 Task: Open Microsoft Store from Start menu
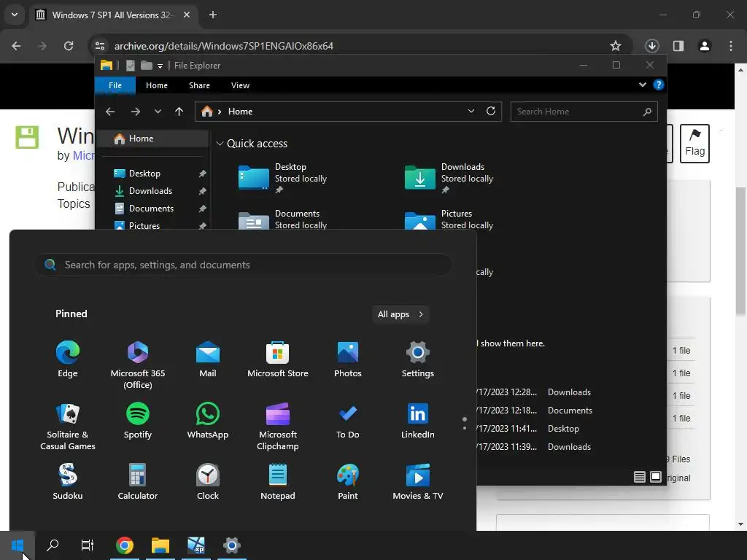(278, 359)
